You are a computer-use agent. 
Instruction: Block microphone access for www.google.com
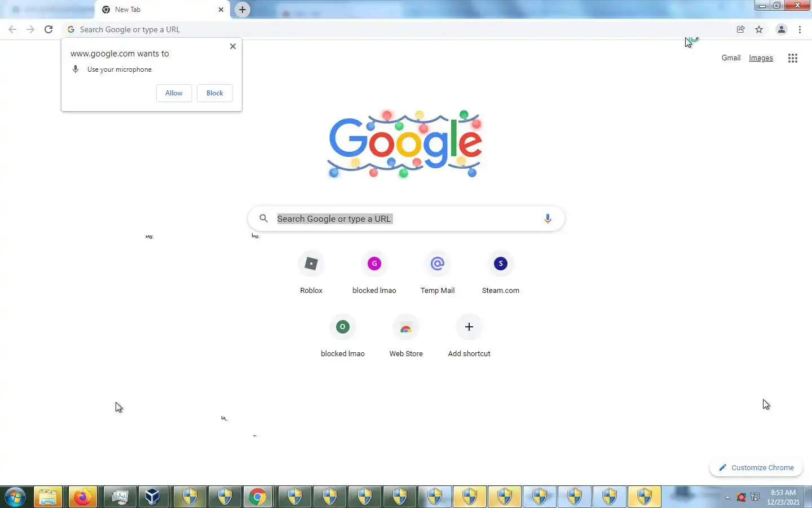click(x=215, y=93)
